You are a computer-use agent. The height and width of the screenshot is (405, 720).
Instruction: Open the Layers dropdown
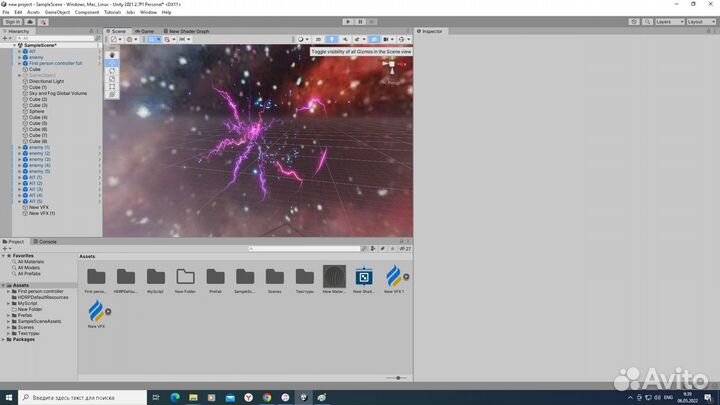pyautogui.click(x=669, y=22)
